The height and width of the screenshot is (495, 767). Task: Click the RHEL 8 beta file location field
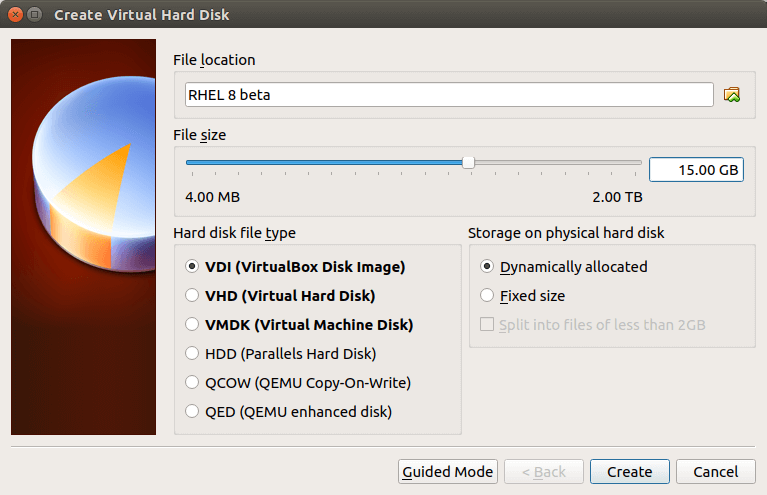(448, 95)
